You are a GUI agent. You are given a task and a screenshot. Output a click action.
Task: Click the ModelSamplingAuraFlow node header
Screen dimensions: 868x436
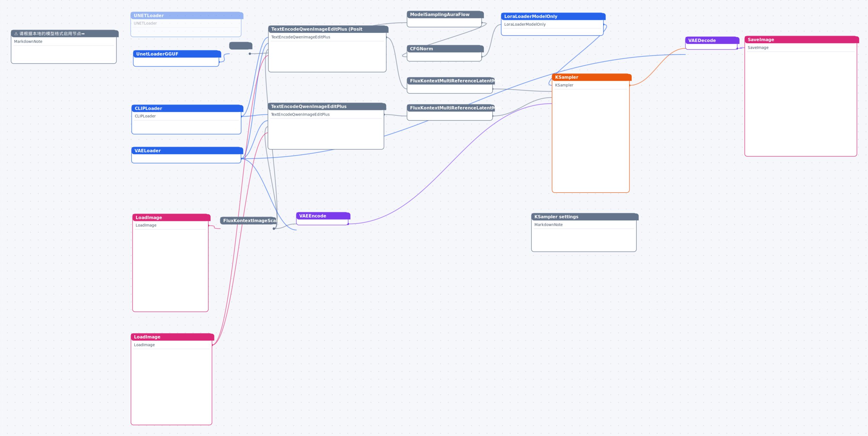445,14
